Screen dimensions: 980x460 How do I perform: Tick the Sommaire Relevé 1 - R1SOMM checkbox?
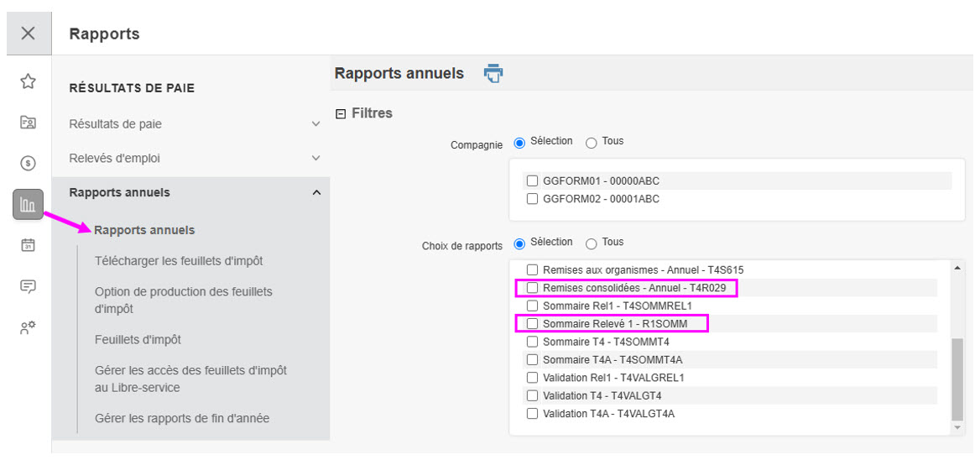[532, 324]
